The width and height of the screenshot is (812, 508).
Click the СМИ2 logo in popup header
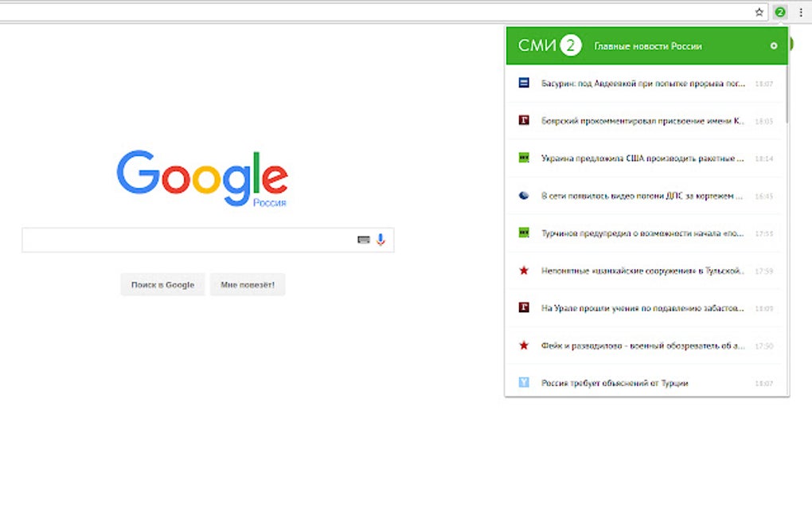tap(549, 45)
